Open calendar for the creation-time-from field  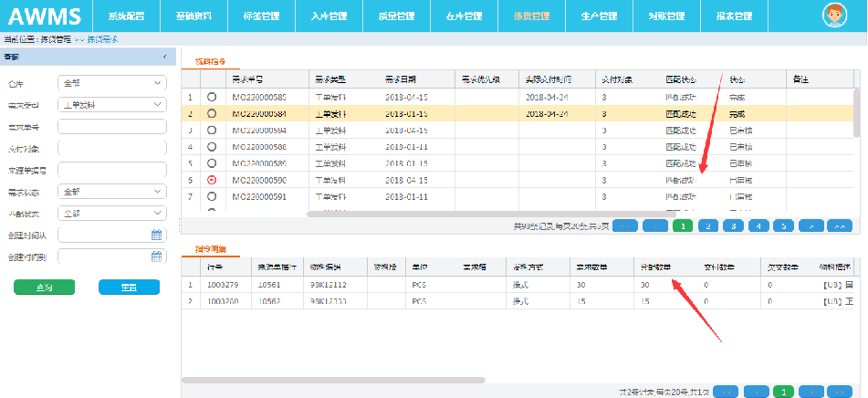156,235
